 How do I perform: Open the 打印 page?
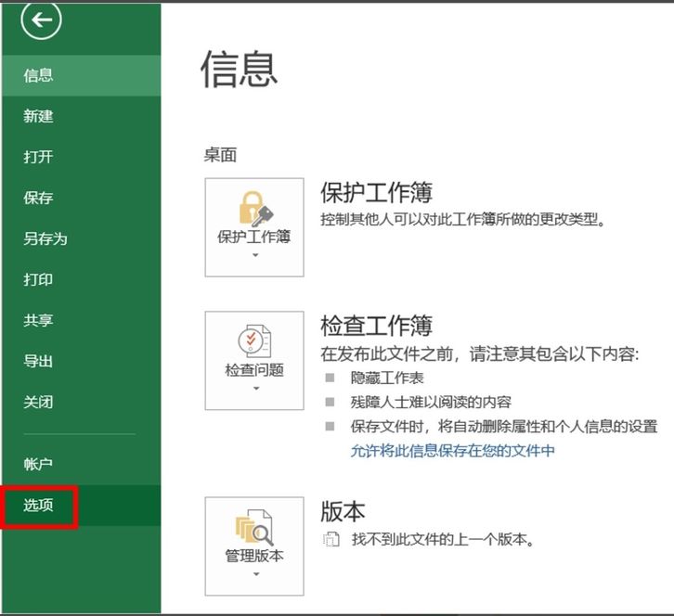(82, 279)
